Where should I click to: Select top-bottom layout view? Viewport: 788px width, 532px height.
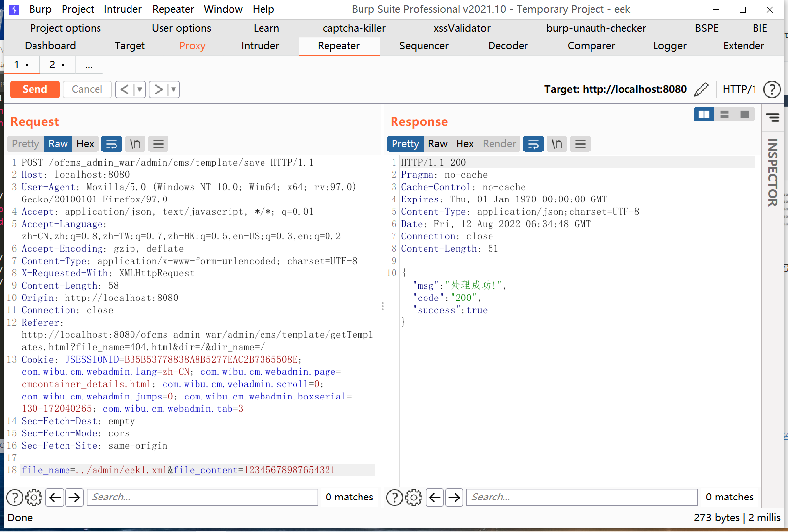click(x=724, y=114)
